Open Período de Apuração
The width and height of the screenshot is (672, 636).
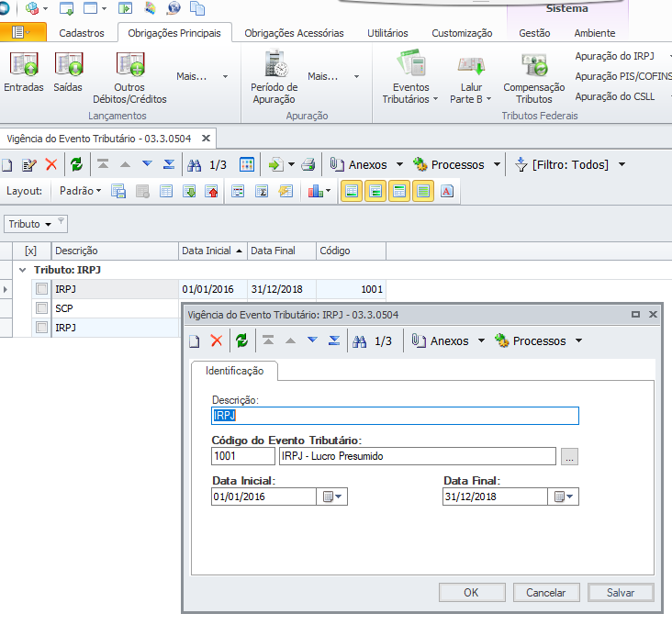(x=274, y=77)
